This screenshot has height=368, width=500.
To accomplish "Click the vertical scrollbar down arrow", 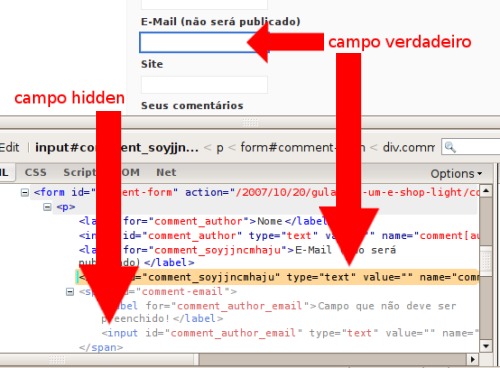I will (x=486, y=346).
